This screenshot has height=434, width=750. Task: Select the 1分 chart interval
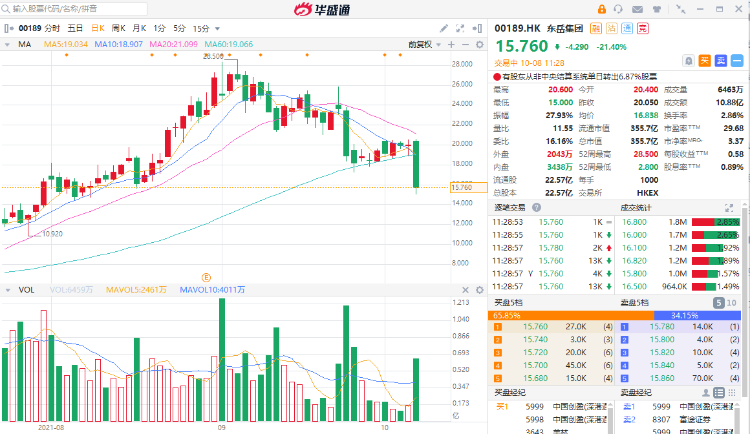point(159,28)
